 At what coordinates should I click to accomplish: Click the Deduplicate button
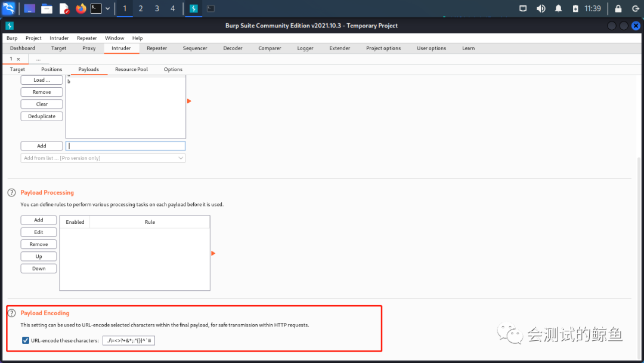point(42,116)
